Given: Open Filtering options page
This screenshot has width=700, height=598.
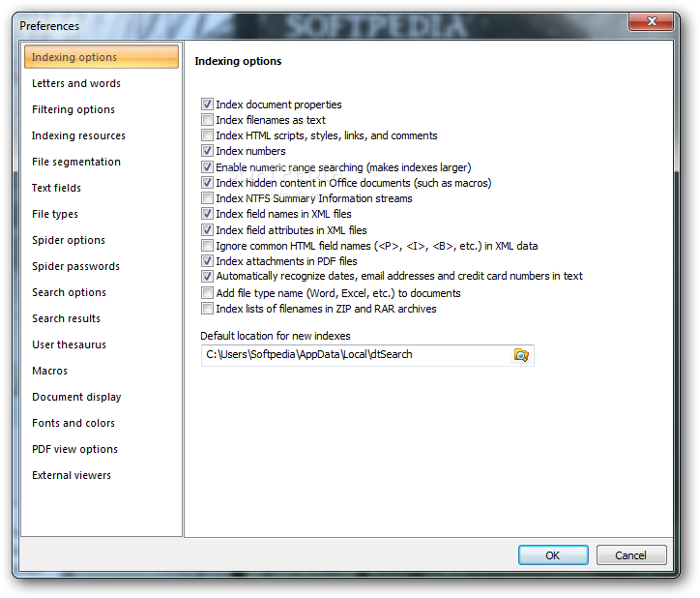Looking at the screenshot, I should point(102,109).
